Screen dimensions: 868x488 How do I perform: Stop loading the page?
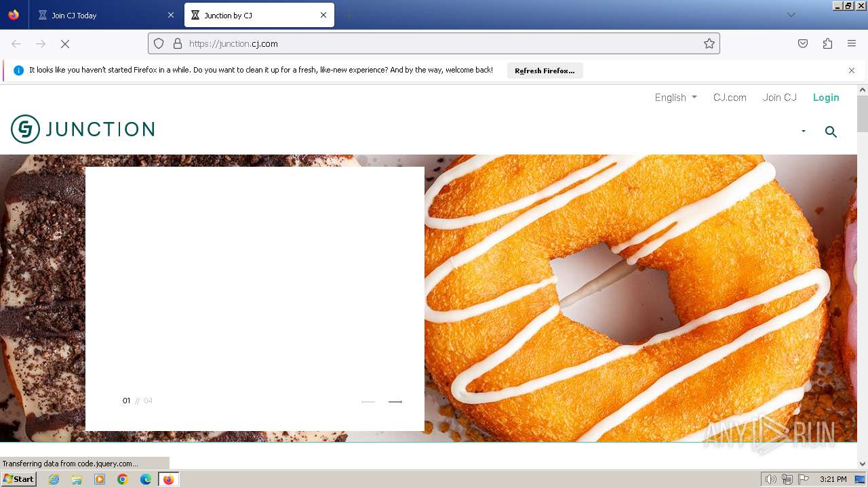[65, 43]
